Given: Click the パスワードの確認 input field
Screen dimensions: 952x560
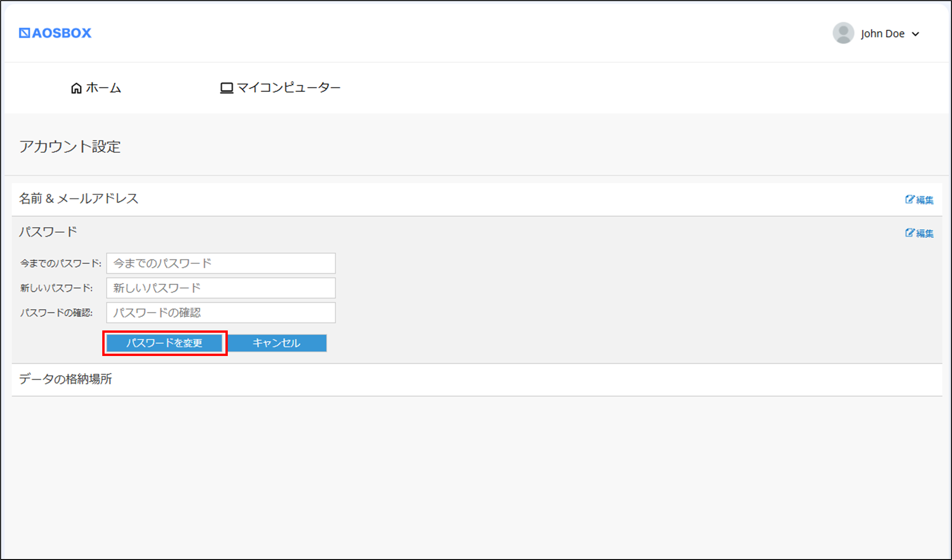Looking at the screenshot, I should [x=221, y=312].
